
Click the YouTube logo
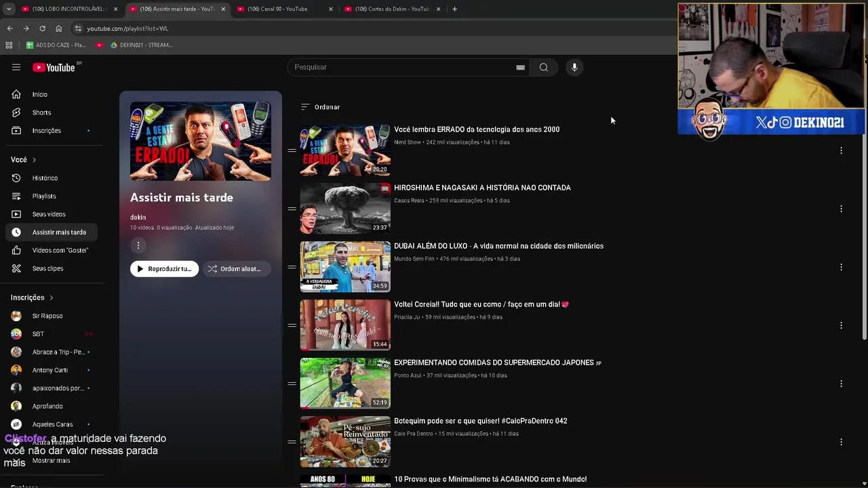tap(54, 67)
